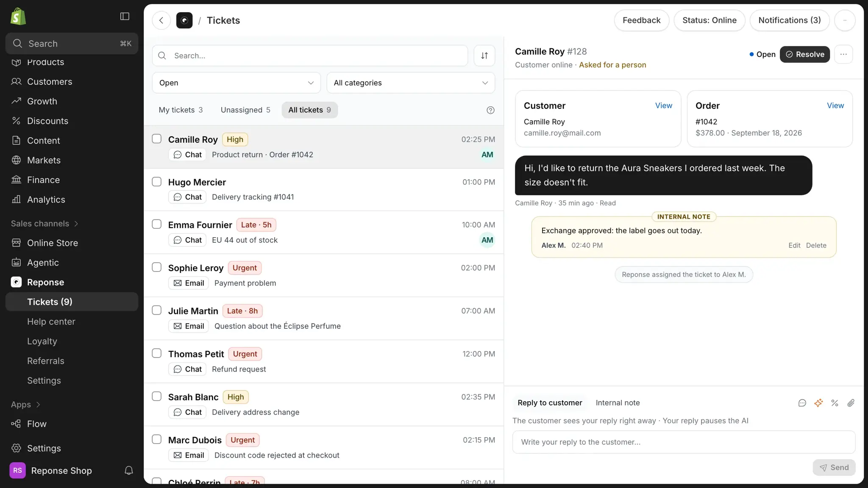868x488 pixels.
Task: Open the sort order icon button
Action: [x=484, y=55]
